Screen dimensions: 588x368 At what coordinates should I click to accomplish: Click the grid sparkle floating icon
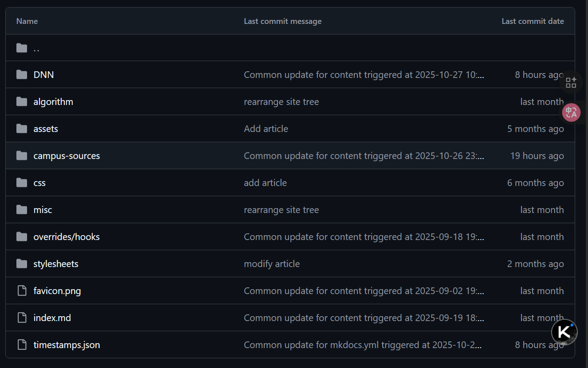[571, 82]
